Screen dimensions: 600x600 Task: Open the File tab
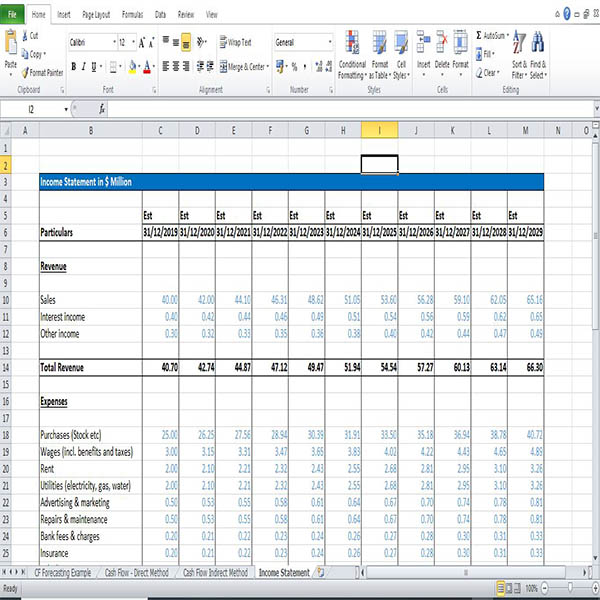(x=12, y=15)
